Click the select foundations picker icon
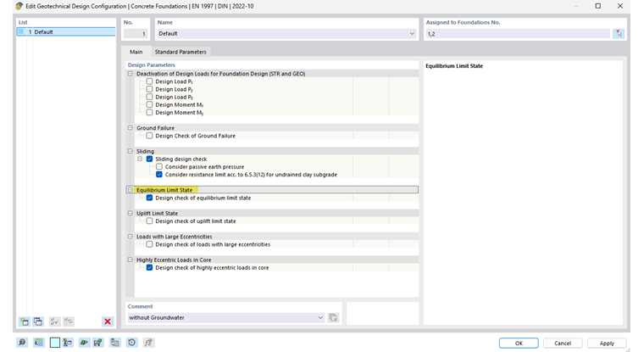 (619, 34)
